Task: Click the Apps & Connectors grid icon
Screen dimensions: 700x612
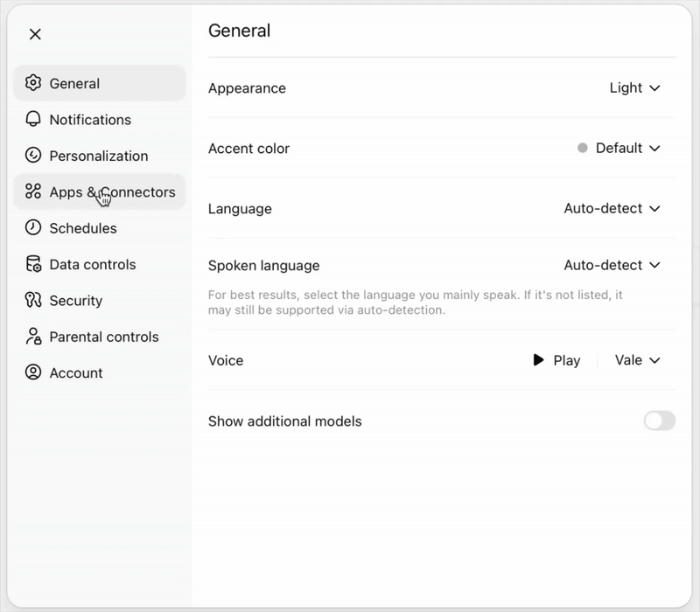Action: point(32,191)
